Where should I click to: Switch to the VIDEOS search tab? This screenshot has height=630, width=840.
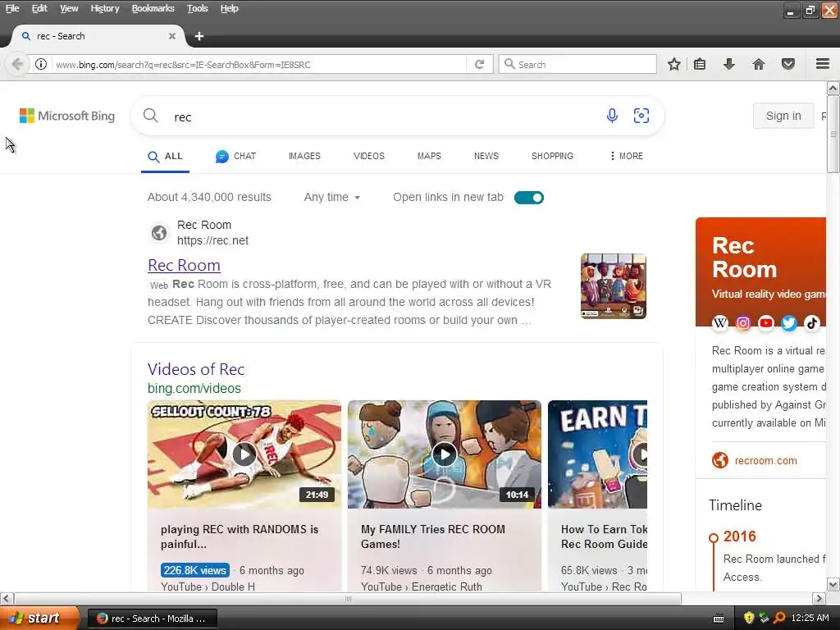click(x=369, y=156)
